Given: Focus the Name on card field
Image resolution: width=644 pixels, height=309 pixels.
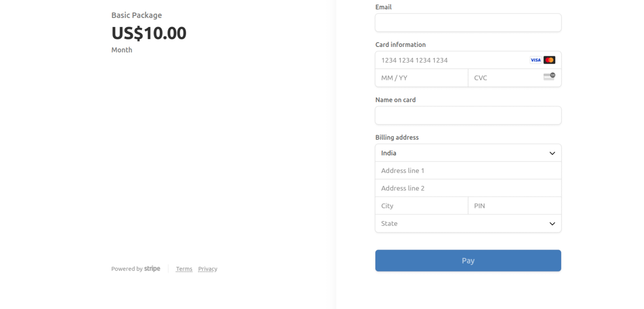Looking at the screenshot, I should coord(468,116).
